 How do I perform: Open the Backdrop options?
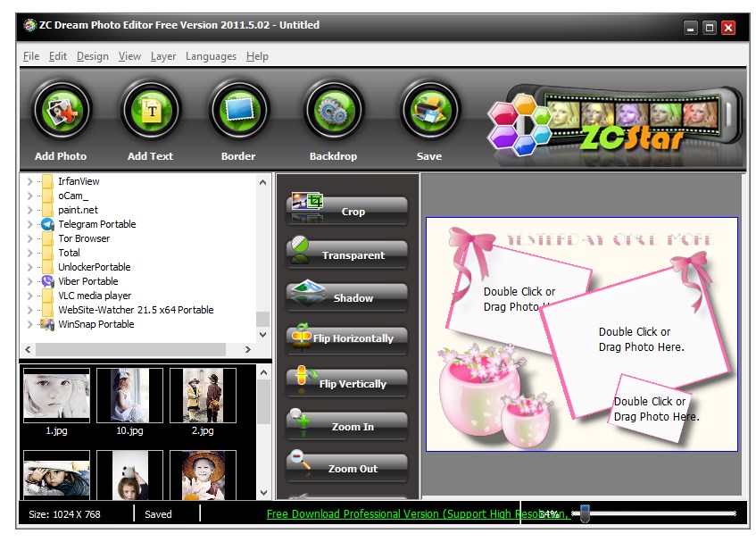tap(333, 109)
